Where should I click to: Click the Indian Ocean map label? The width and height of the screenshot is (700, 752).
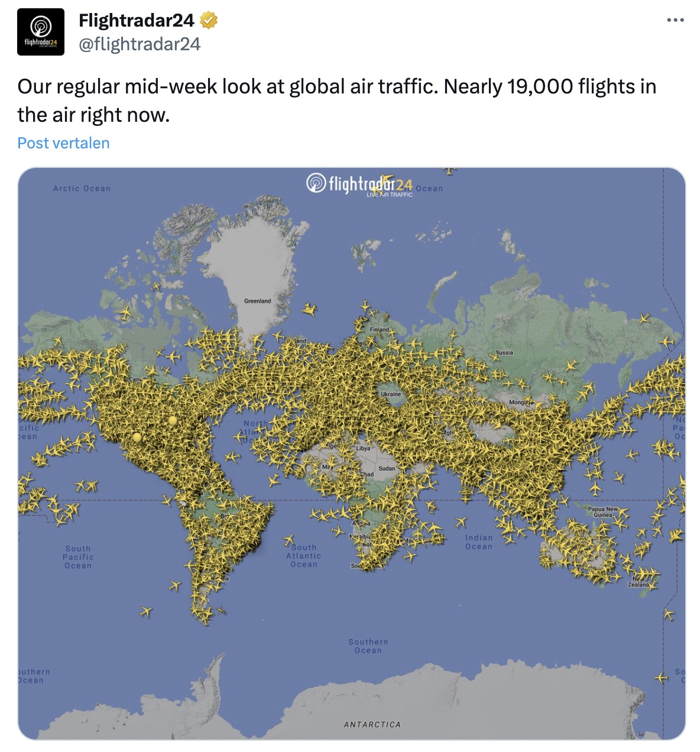pos(479,542)
